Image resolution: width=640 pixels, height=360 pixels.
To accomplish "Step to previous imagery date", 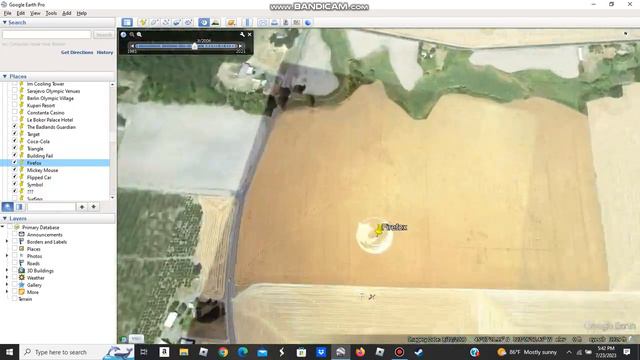I will [x=131, y=46].
